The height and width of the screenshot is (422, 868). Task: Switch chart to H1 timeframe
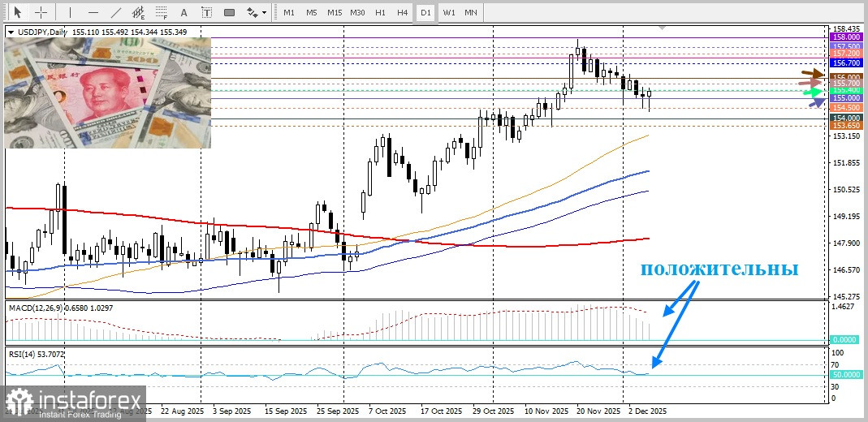tap(380, 12)
